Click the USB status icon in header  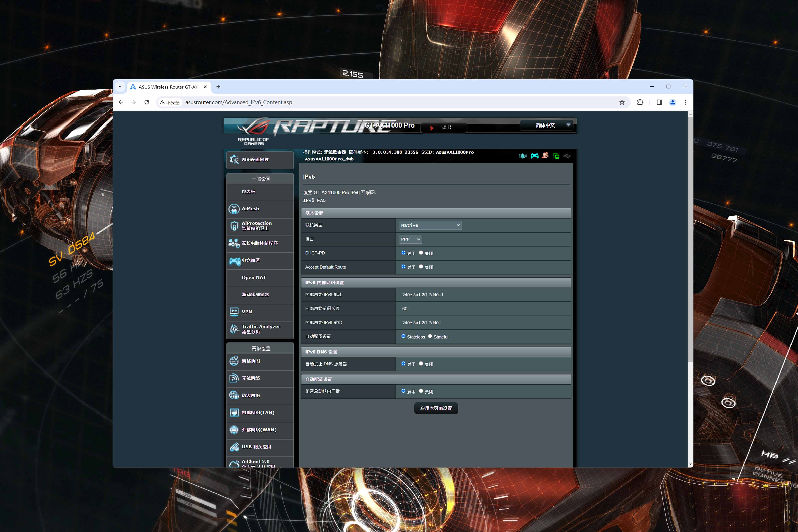click(567, 156)
